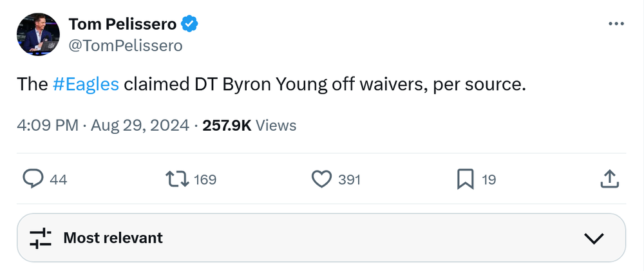This screenshot has width=644, height=271.
Task: Expand the chevron arrow for reply sorting
Action: 592,238
